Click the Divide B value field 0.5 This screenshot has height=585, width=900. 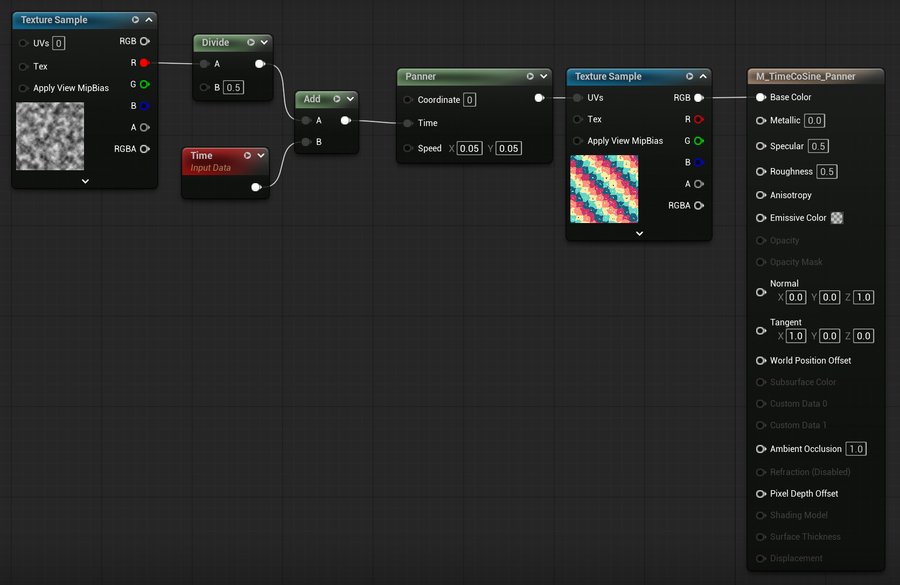(233, 87)
